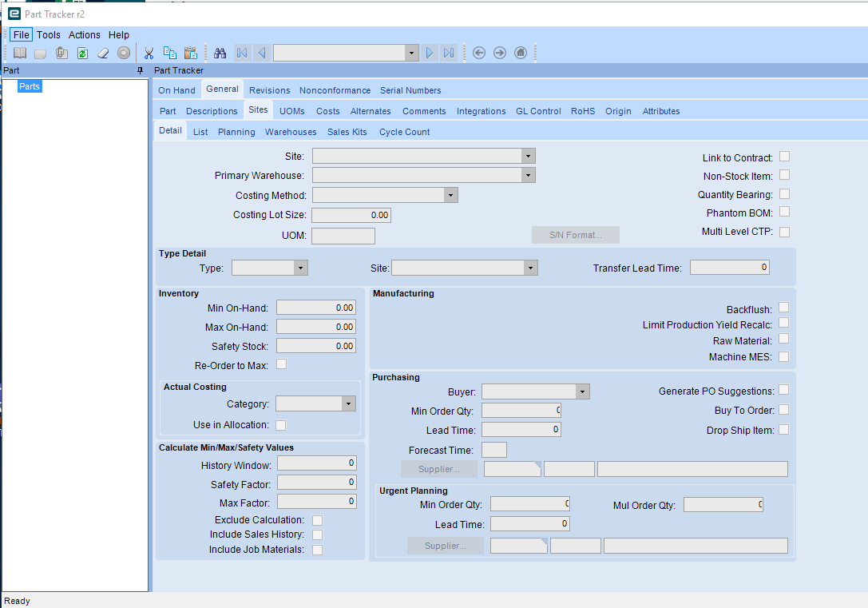Toggle the Quantity Bearing checkbox
The image size is (868, 608).
(784, 194)
